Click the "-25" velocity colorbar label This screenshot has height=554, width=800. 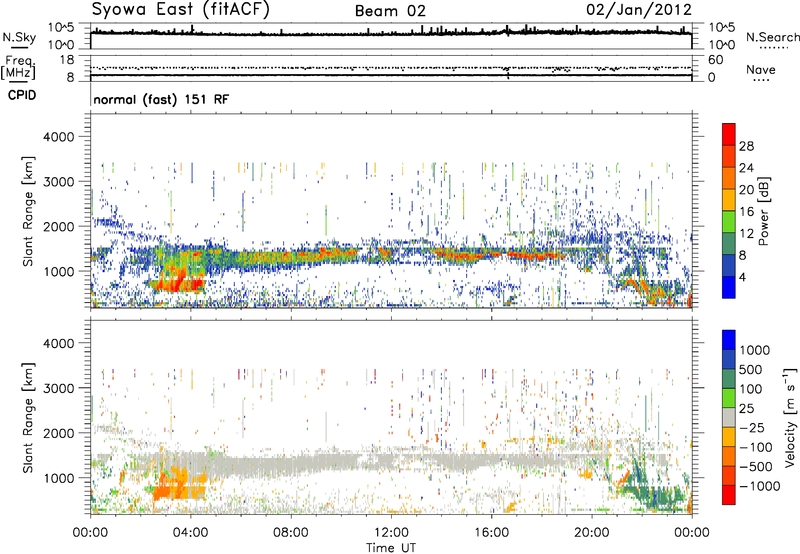pos(752,427)
